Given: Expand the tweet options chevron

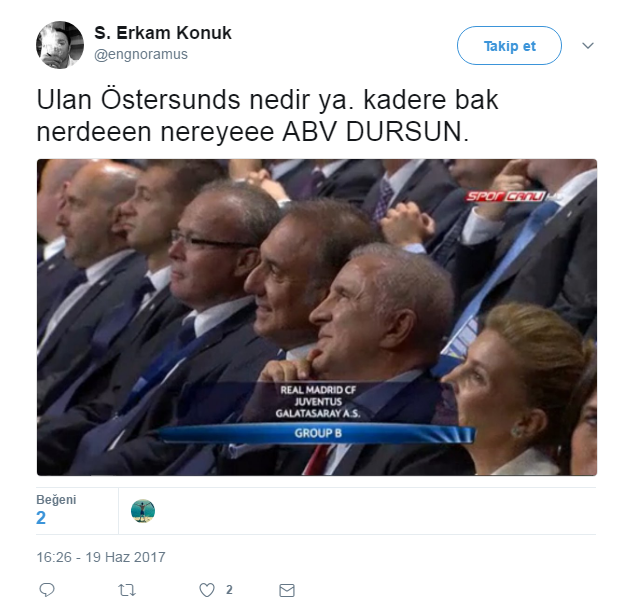Looking at the screenshot, I should tap(588, 46).
